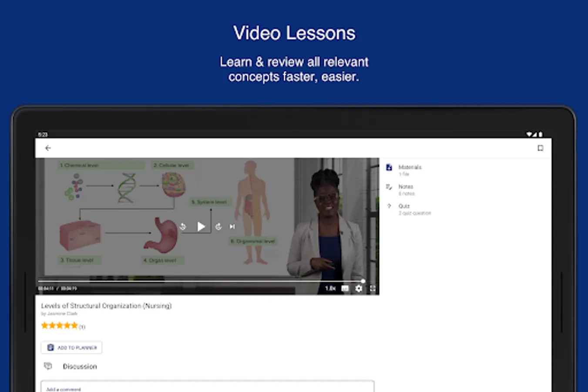This screenshot has width=588, height=392.
Task: Click the video elapsed time display
Action: 46,288
